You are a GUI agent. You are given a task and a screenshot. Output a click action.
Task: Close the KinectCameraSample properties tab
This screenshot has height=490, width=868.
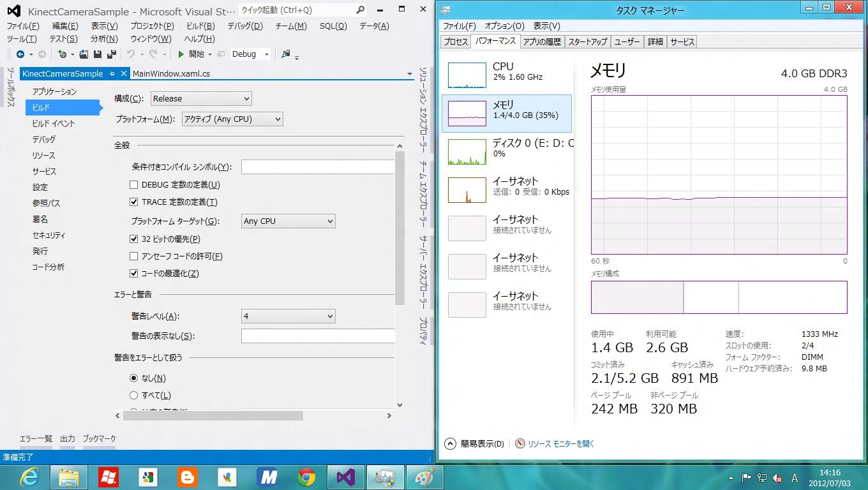(124, 73)
